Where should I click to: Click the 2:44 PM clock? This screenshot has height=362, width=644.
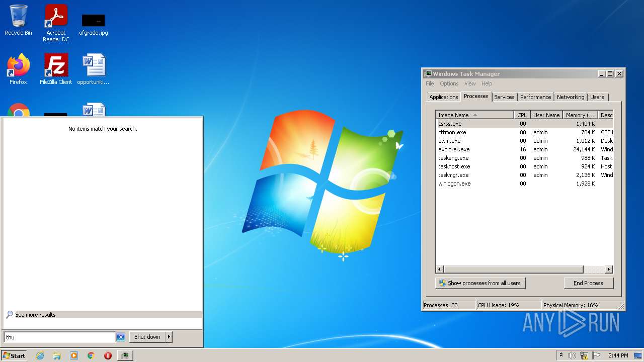pyautogui.click(x=618, y=355)
